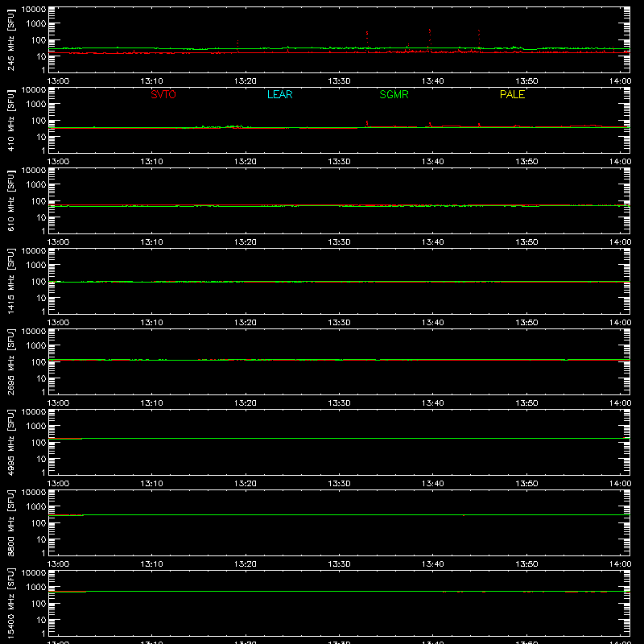Select the 410 MHz [SFU] axis title

pyautogui.click(x=11, y=121)
